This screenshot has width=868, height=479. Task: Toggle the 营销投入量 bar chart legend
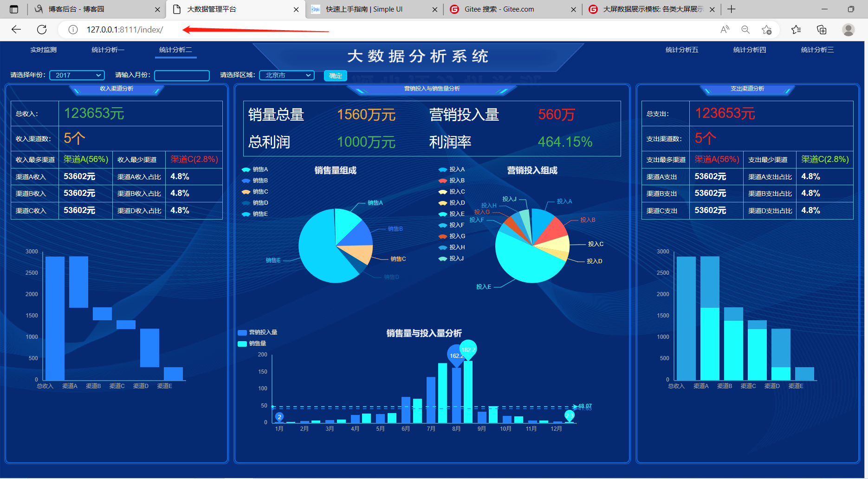(x=258, y=332)
